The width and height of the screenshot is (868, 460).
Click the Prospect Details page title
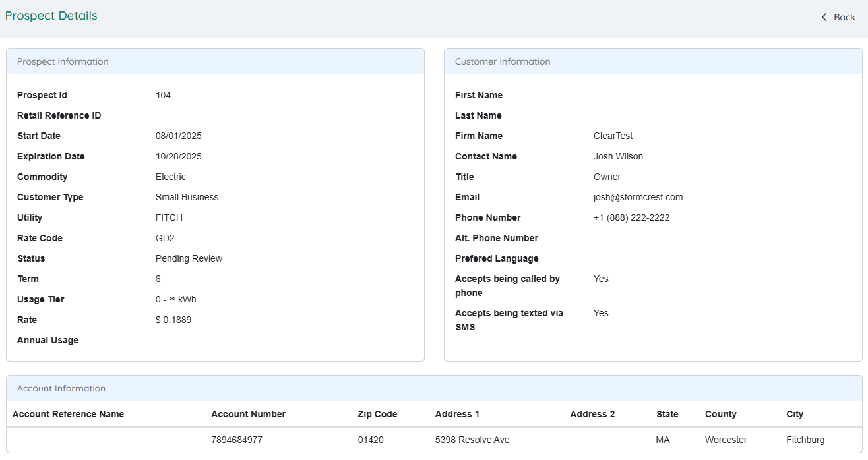pos(51,16)
